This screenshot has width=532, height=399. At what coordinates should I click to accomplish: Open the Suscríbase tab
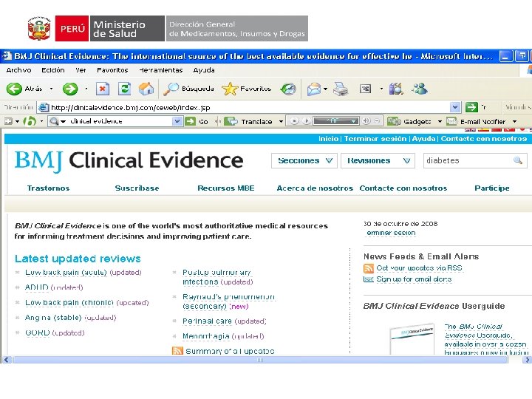click(137, 188)
